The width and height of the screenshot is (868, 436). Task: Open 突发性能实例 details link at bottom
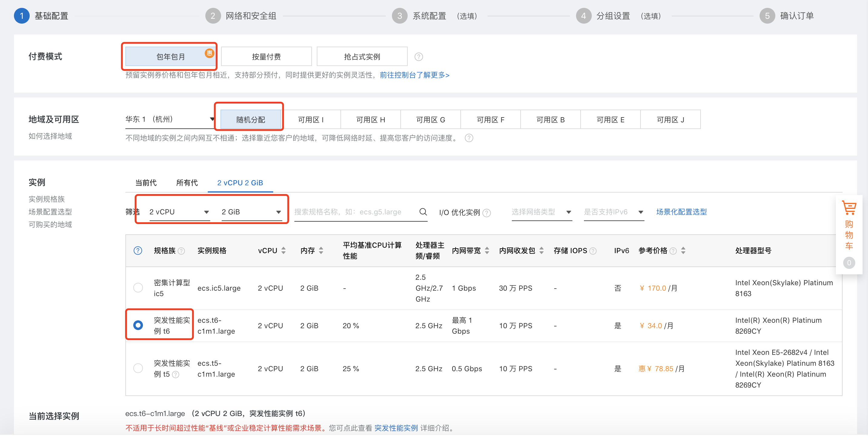pyautogui.click(x=396, y=428)
